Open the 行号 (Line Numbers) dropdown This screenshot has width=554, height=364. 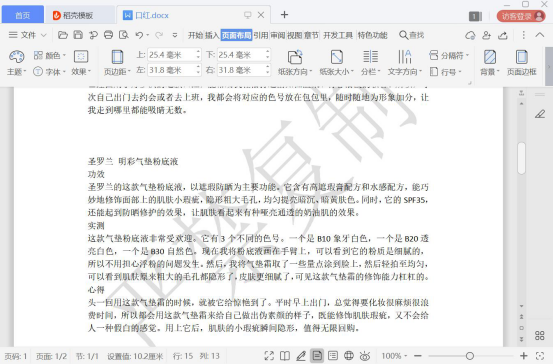[446, 72]
